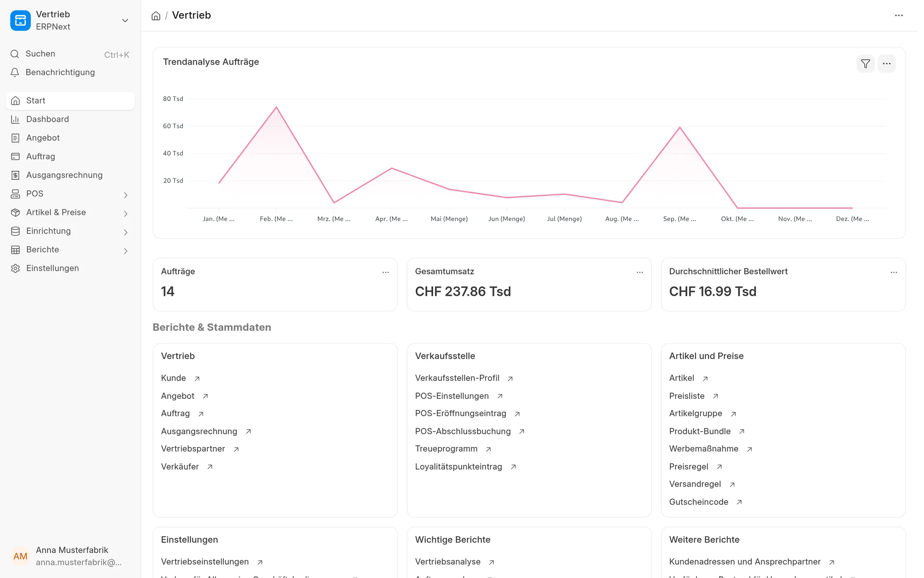Screen dimensions: 924x578
Task: Select Dashboard in the sidebar
Action: (70, 119)
